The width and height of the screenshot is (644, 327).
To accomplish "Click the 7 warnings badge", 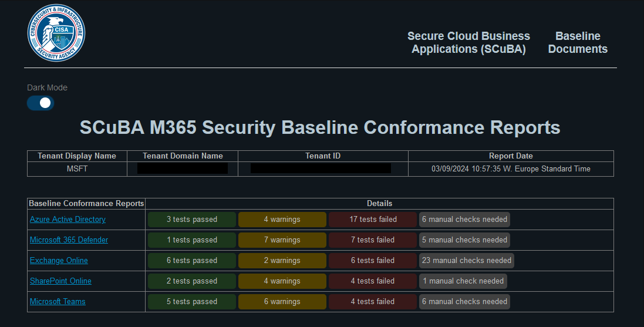I will [x=282, y=240].
